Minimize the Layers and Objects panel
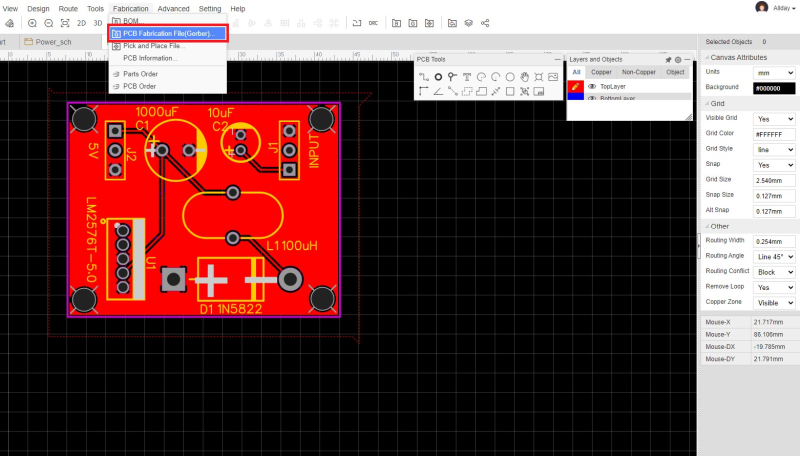The image size is (800, 456). pos(687,60)
